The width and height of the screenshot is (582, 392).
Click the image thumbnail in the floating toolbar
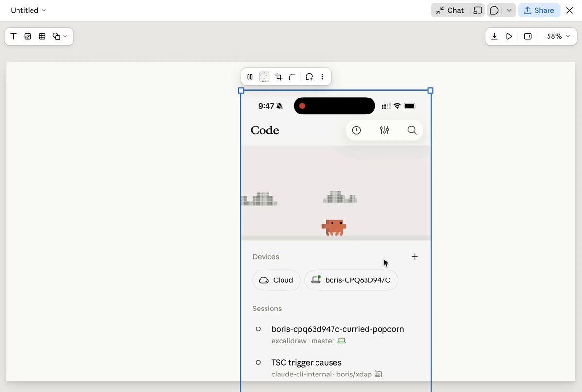[264, 77]
